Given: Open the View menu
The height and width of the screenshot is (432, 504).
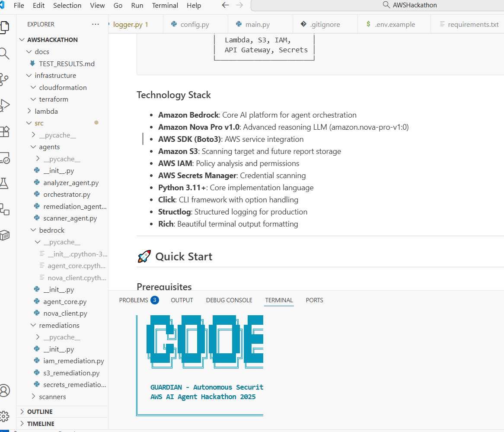Looking at the screenshot, I should coord(97,6).
